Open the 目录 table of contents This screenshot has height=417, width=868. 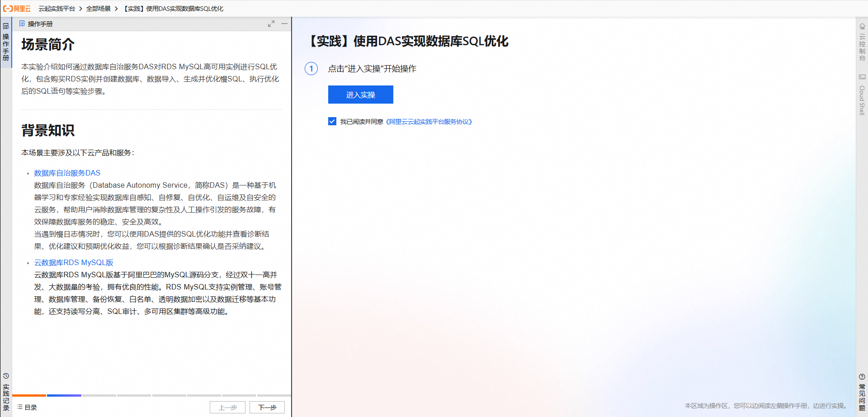click(x=27, y=407)
